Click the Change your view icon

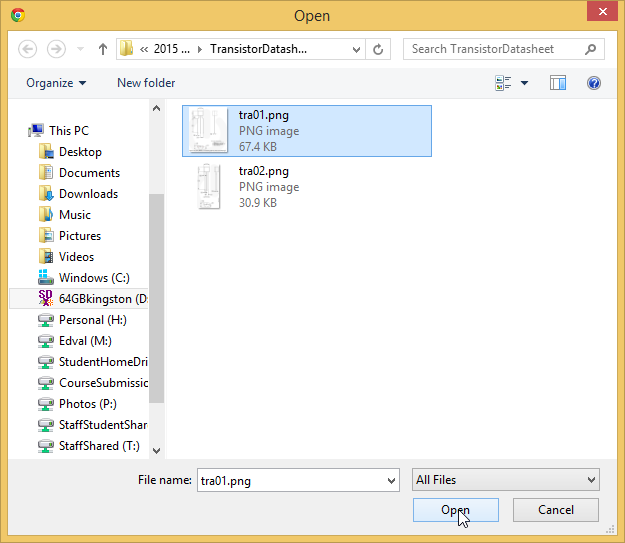503,83
